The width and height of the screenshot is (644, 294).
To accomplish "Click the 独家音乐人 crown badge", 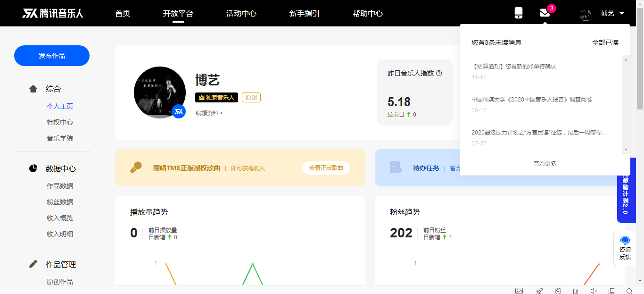I will tap(216, 98).
